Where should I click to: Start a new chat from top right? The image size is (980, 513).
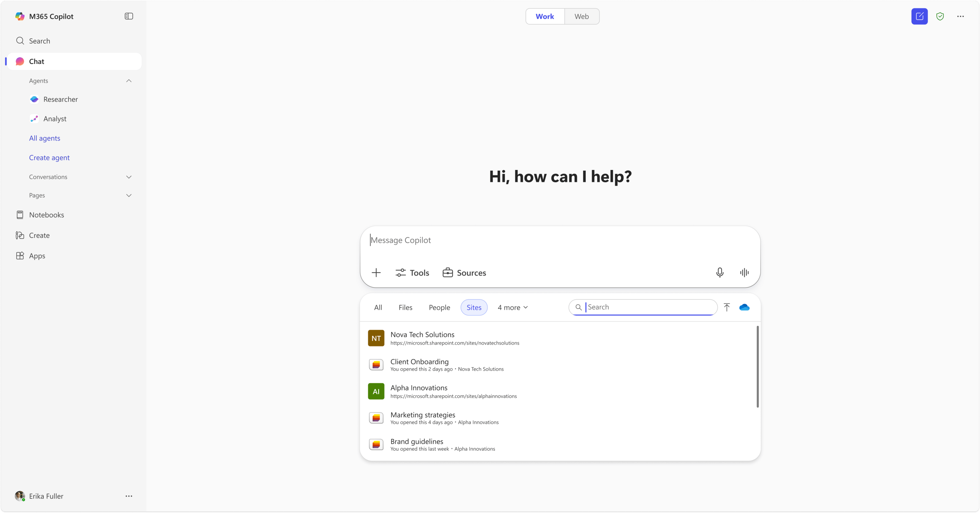pos(919,16)
